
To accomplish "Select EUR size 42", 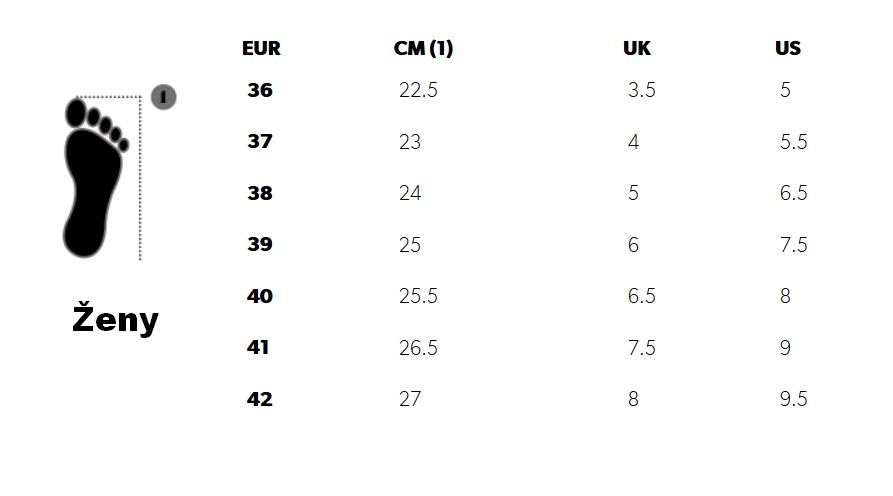I will coord(260,399).
